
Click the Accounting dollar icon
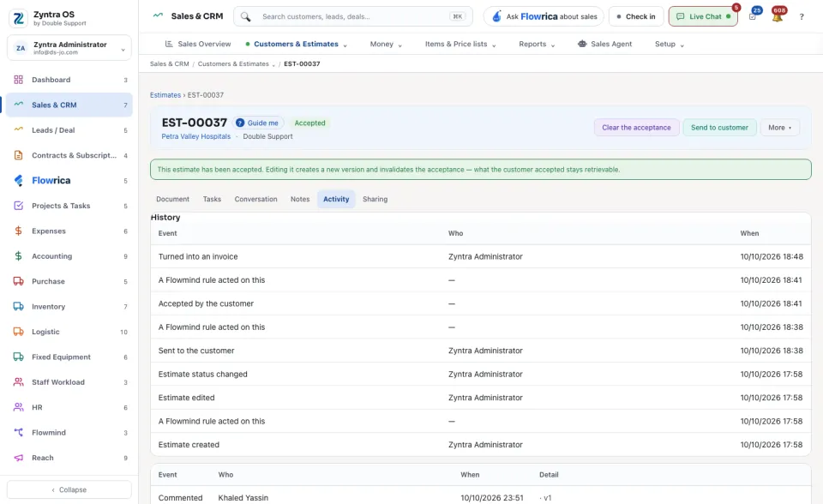tap(18, 256)
